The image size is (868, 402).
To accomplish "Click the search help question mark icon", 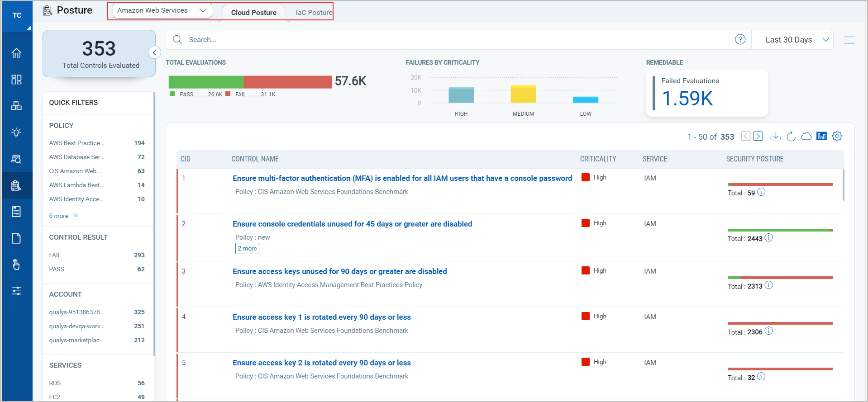I will (x=740, y=39).
